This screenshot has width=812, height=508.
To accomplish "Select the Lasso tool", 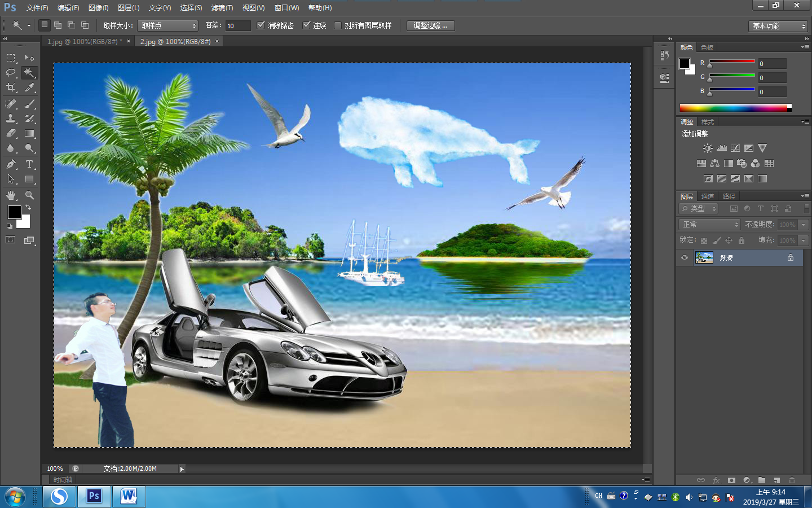I will [x=11, y=73].
